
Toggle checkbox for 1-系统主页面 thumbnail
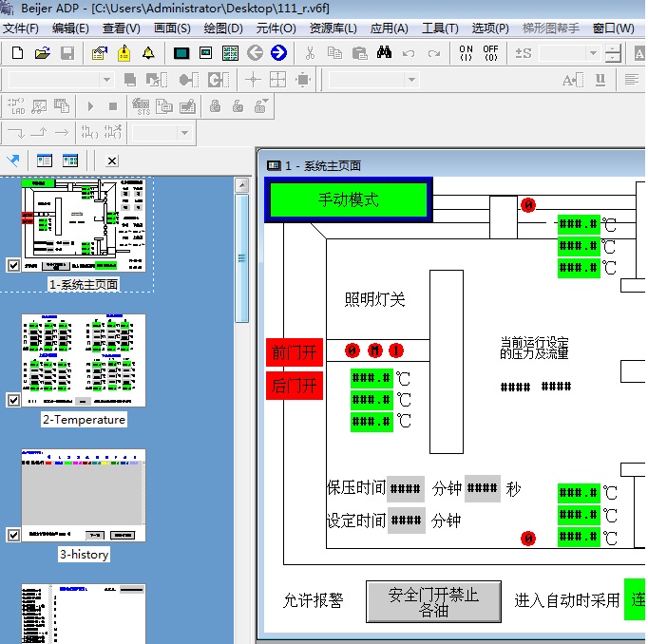click(x=13, y=266)
